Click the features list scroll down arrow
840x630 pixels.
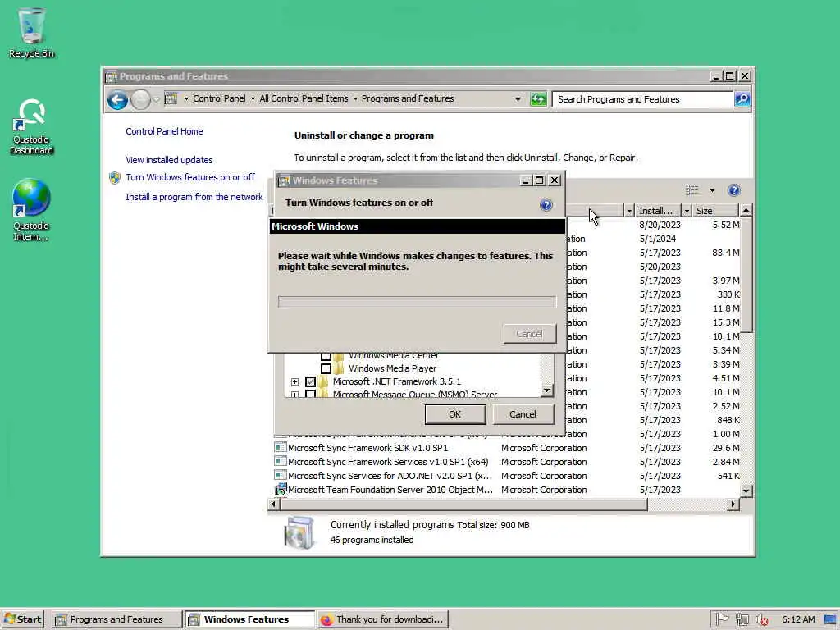[546, 390]
